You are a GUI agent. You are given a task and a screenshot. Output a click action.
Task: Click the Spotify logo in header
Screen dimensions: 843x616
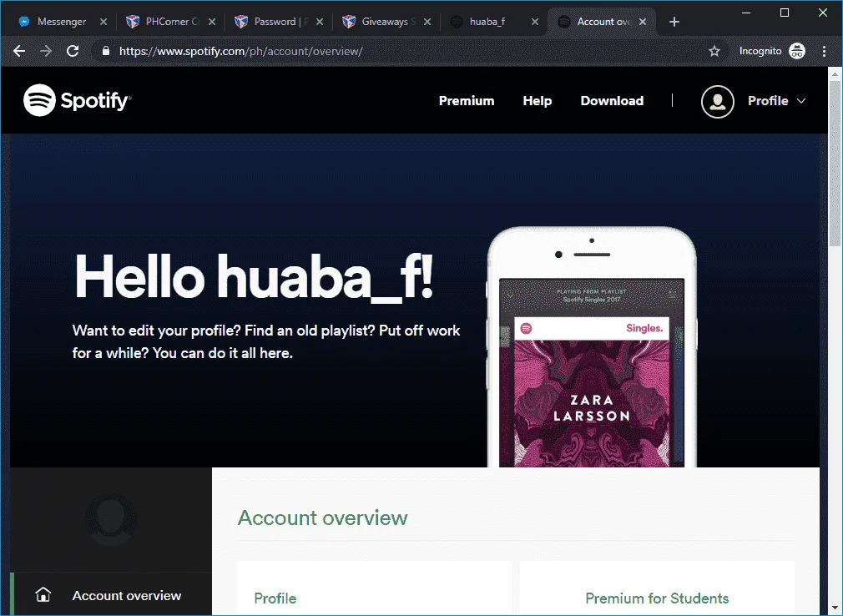click(77, 100)
